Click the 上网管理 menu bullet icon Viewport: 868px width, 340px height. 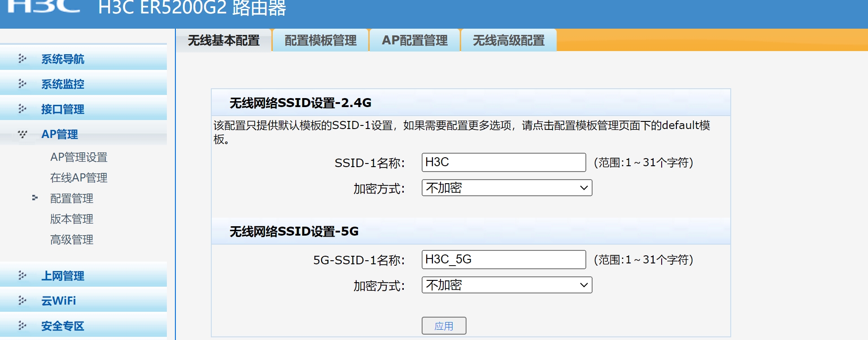tap(22, 275)
